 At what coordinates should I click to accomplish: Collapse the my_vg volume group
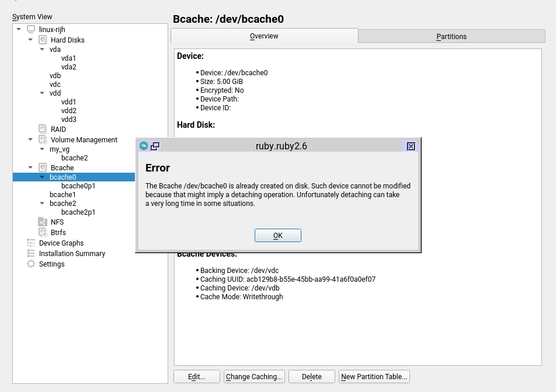[x=42, y=149]
